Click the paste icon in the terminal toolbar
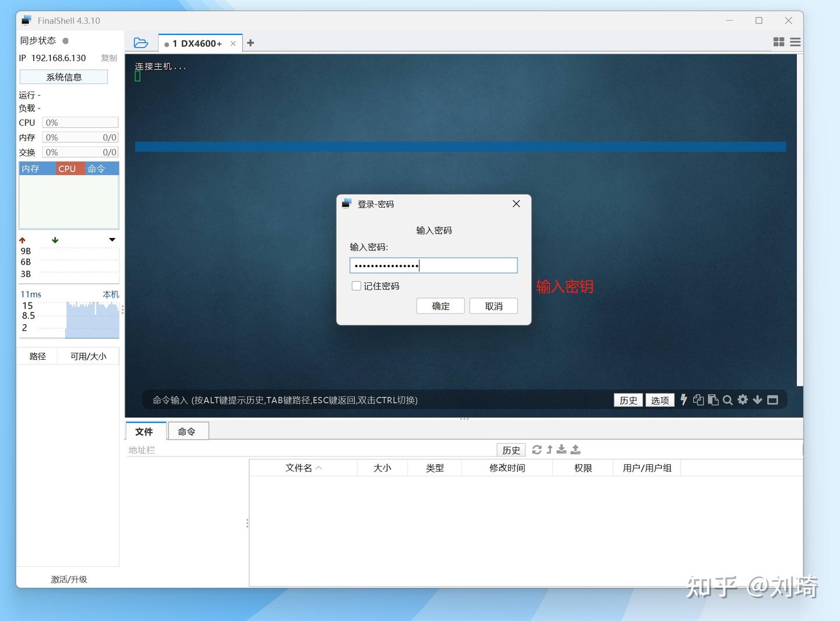 click(x=713, y=399)
